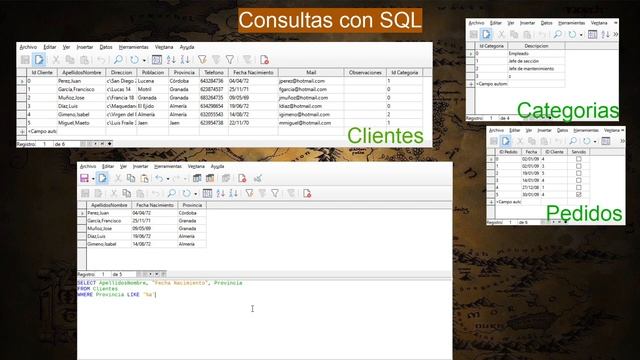Select 'Jefe de mantenimiento' cell in Categorias
Viewport: 640px width, 360px height.
click(536, 69)
